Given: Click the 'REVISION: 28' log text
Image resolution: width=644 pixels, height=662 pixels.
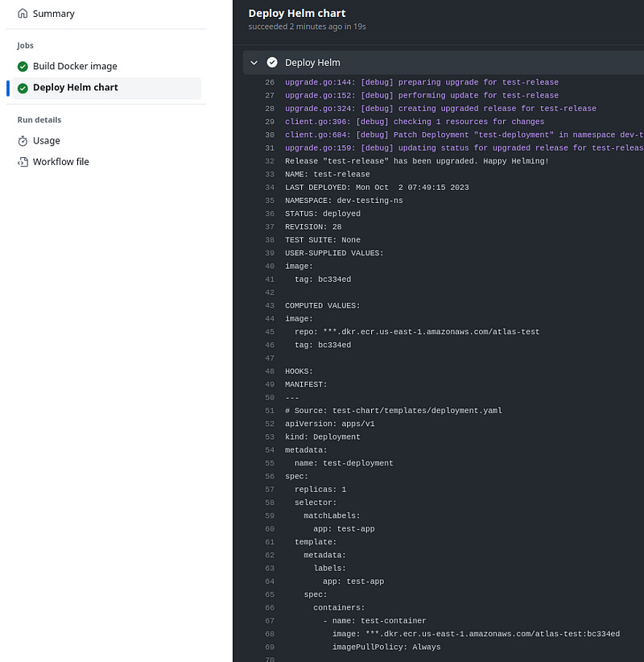Looking at the screenshot, I should click(x=313, y=227).
